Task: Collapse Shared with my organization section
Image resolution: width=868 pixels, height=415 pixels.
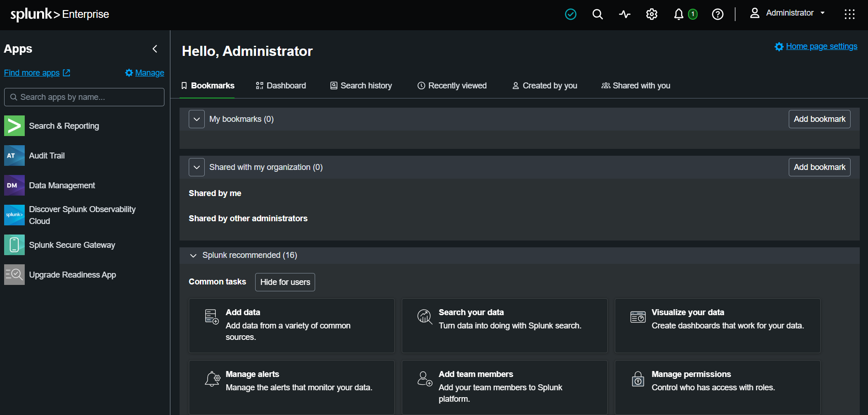Action: tap(197, 167)
